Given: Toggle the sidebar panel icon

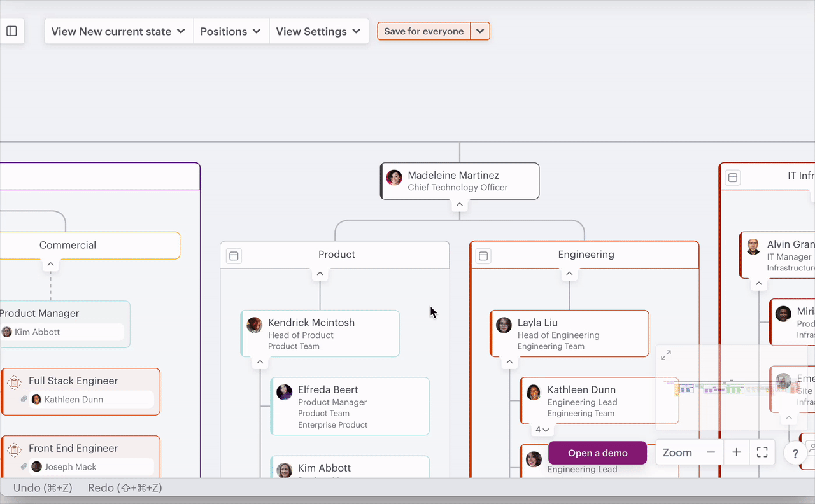Looking at the screenshot, I should tap(11, 31).
